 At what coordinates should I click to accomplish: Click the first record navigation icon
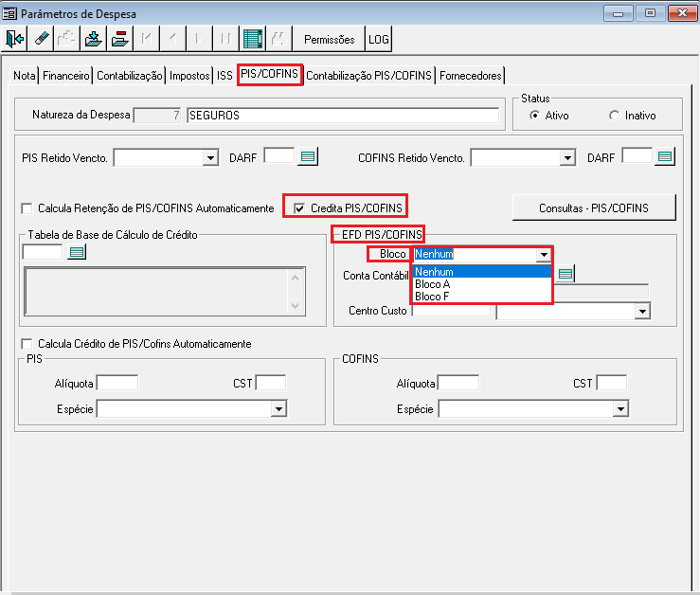pos(147,39)
